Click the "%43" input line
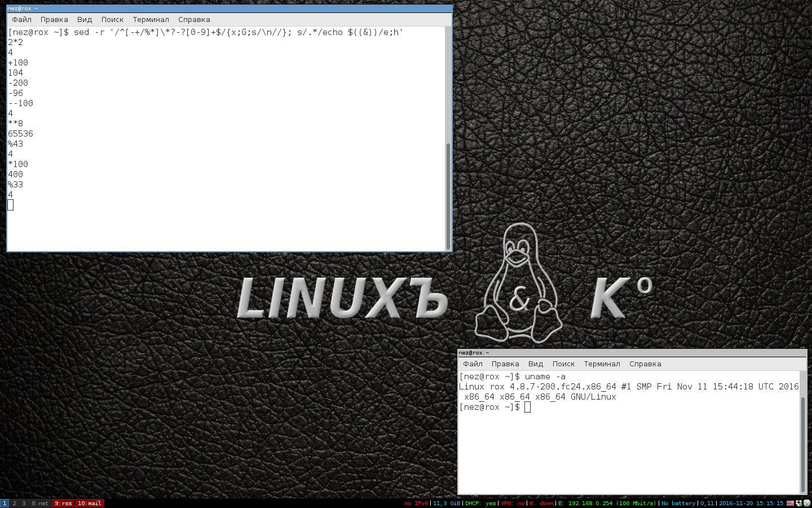Image resolution: width=812 pixels, height=508 pixels. [x=15, y=144]
